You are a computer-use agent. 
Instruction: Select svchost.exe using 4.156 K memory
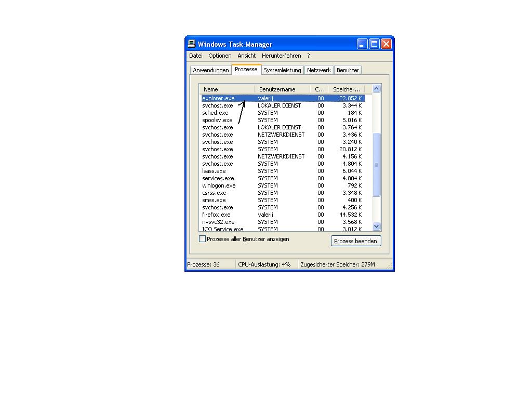point(283,156)
